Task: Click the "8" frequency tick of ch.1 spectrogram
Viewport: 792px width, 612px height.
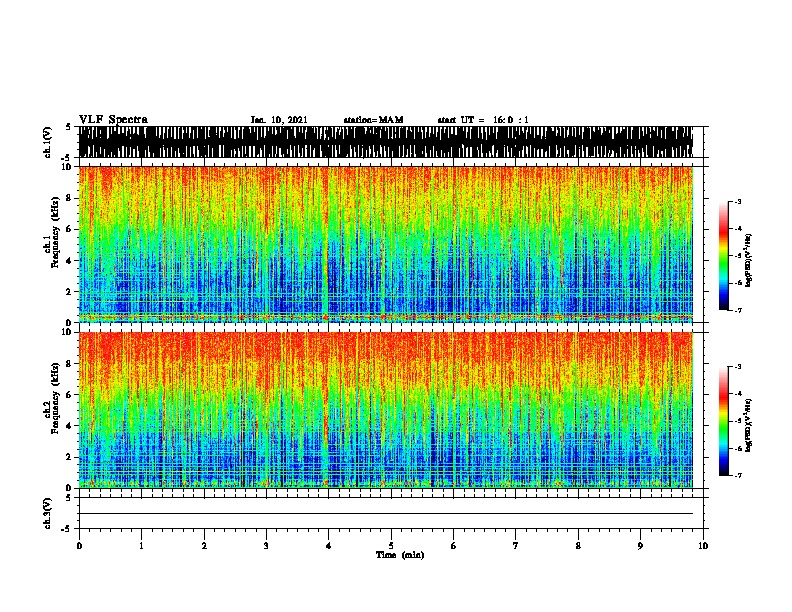Action: point(70,198)
